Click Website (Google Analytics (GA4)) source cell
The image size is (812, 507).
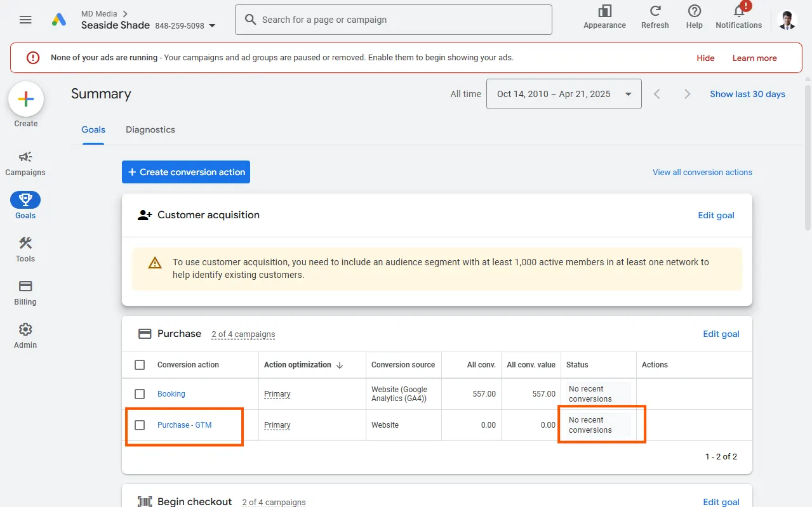tap(399, 394)
